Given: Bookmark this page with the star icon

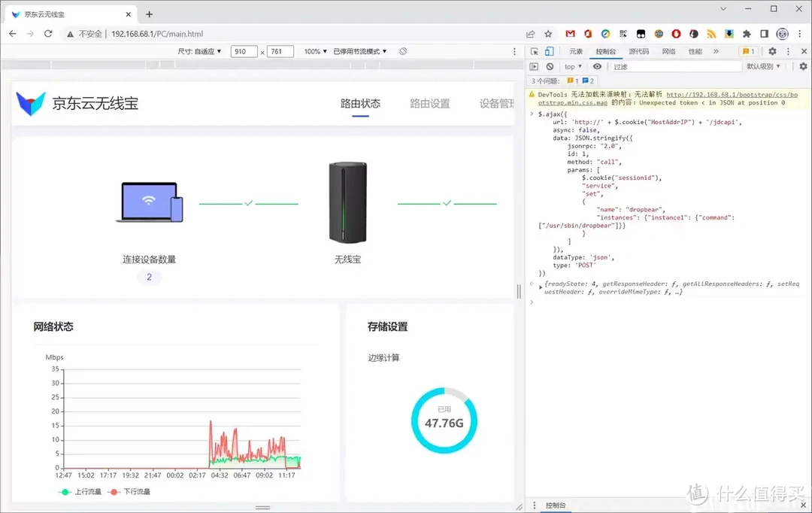Looking at the screenshot, I should click(x=548, y=34).
